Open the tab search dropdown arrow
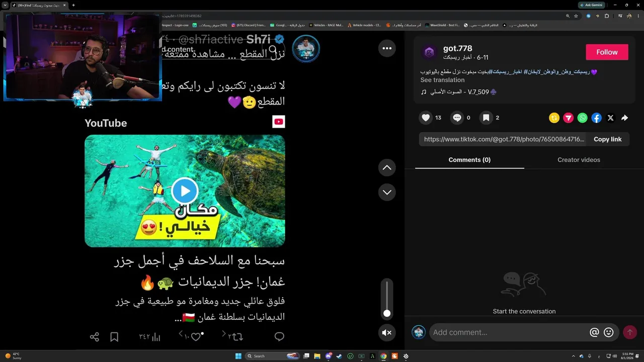This screenshot has height=362, width=644. pyautogui.click(x=5, y=5)
